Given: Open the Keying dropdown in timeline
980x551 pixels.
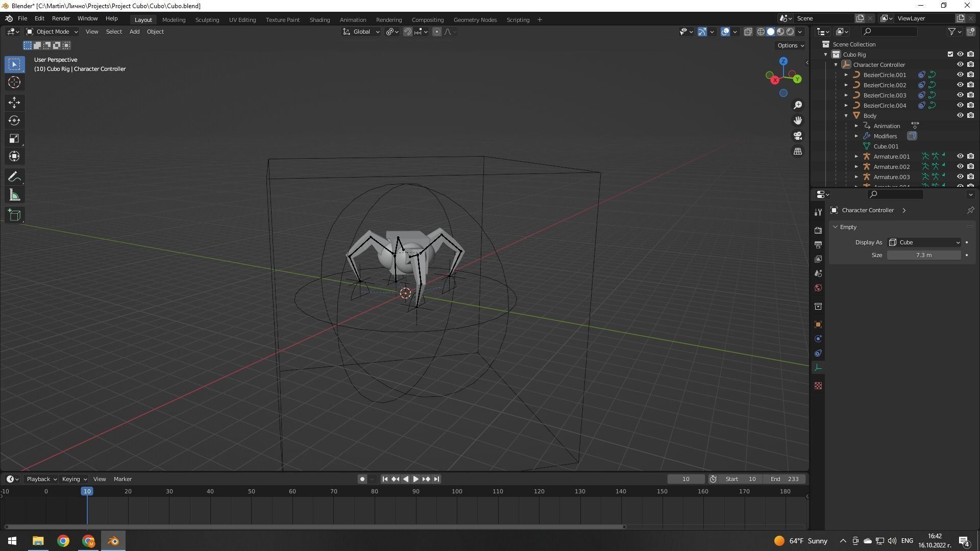Looking at the screenshot, I should tap(74, 479).
